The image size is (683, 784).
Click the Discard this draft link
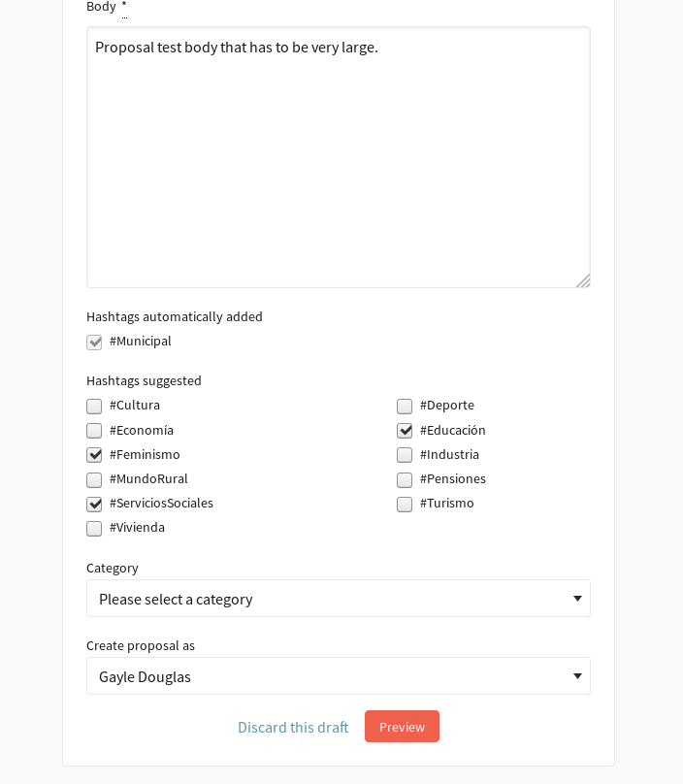coord(293,727)
